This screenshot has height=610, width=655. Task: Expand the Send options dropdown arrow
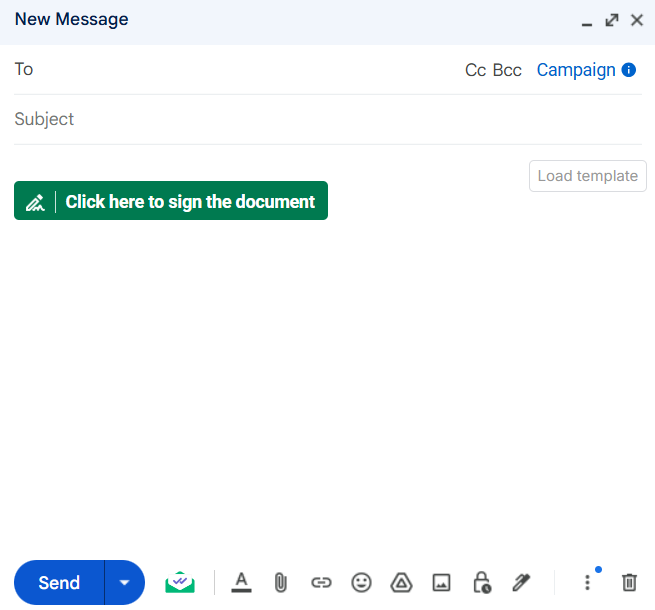[x=125, y=582]
